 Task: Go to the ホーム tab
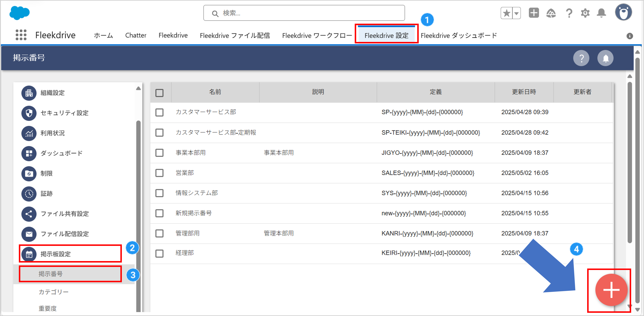[103, 36]
